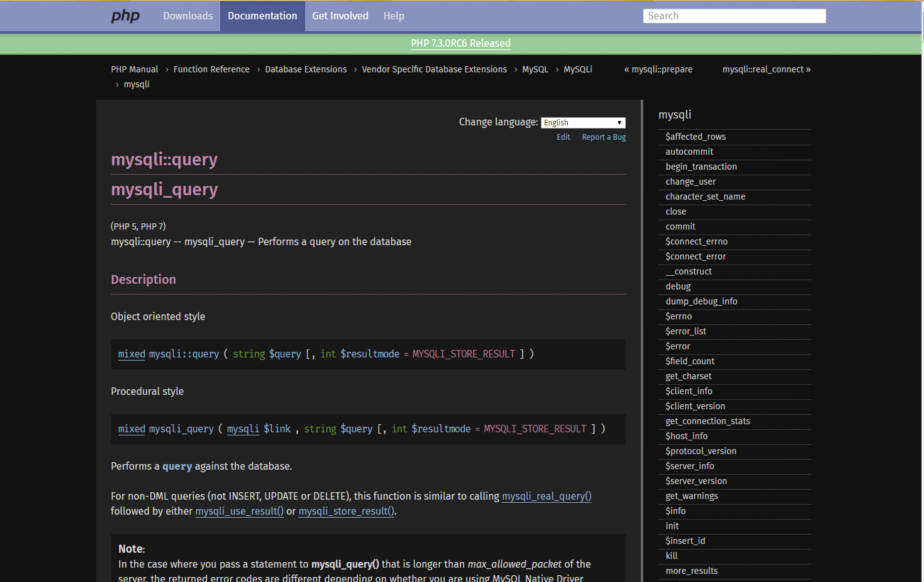Open begin_transaction from the mysqli sidebar

701,167
